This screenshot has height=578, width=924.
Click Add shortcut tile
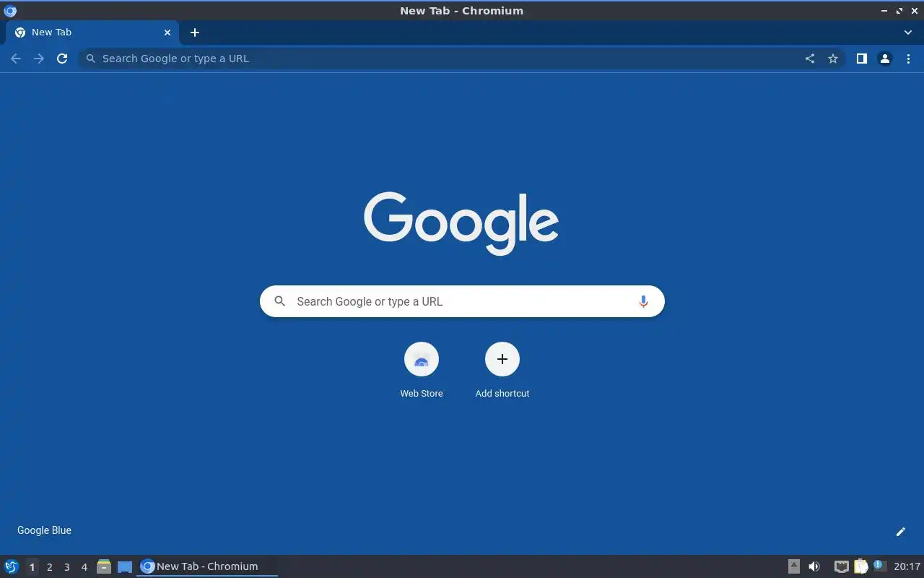[502, 370]
